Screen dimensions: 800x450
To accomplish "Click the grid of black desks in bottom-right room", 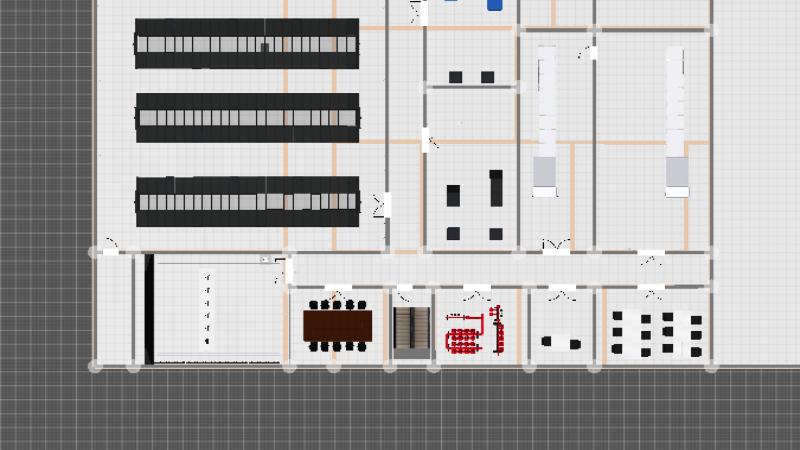I will [655, 333].
